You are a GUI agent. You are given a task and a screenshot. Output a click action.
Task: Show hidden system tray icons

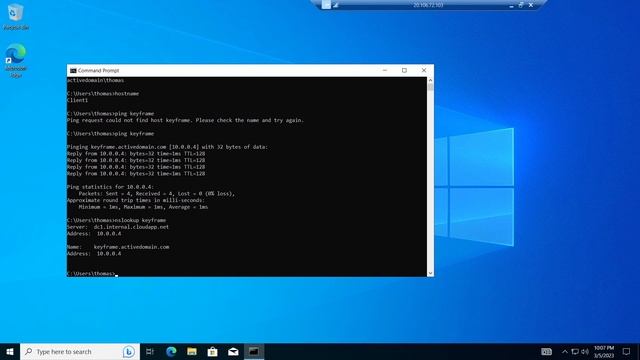564,351
